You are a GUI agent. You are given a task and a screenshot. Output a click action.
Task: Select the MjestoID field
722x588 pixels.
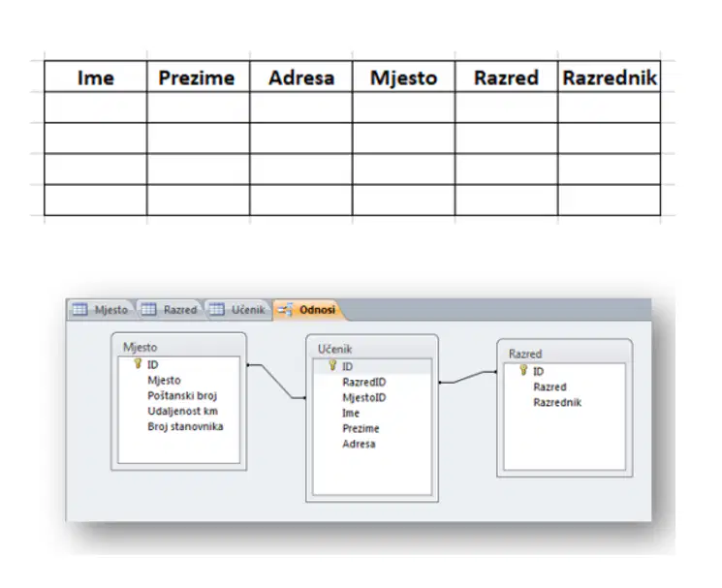click(364, 398)
